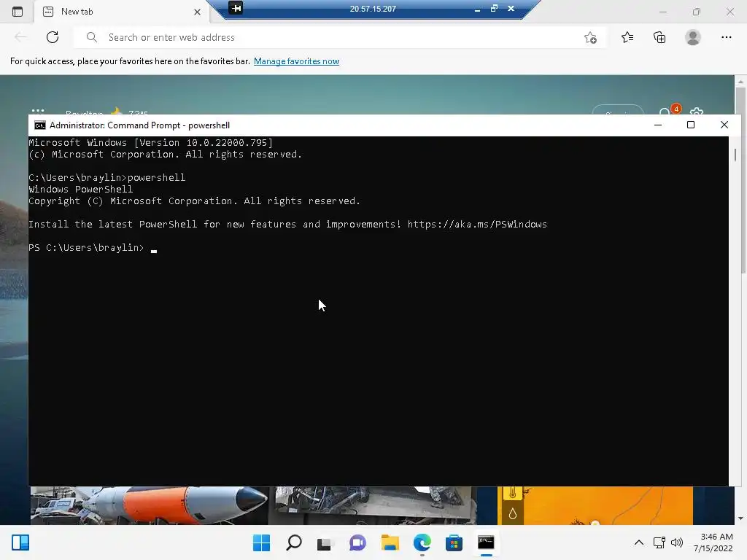Select the New tab browser tab
The width and height of the screenshot is (747, 560).
[122, 12]
